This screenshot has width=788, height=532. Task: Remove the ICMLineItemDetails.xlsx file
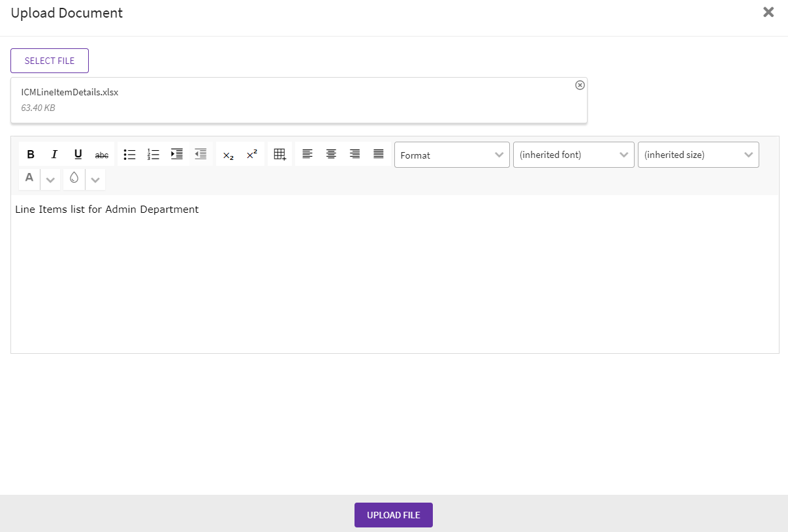tap(580, 86)
